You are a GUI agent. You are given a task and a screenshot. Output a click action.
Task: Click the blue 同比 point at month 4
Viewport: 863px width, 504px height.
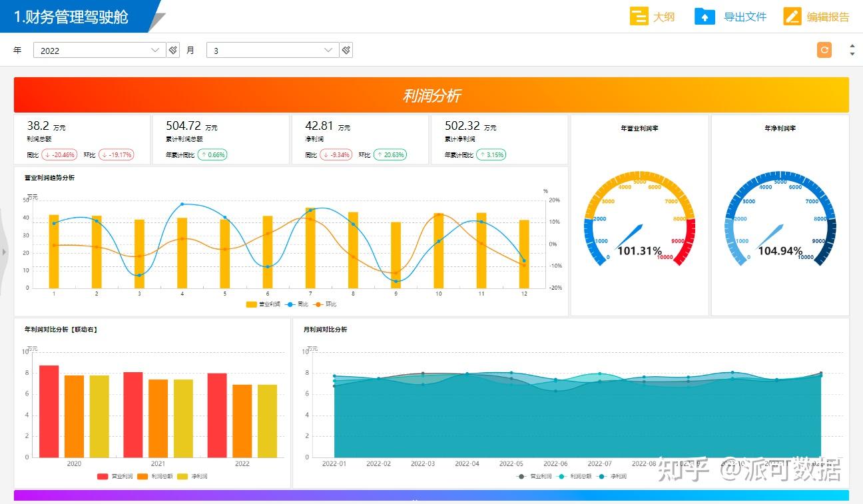(x=182, y=204)
